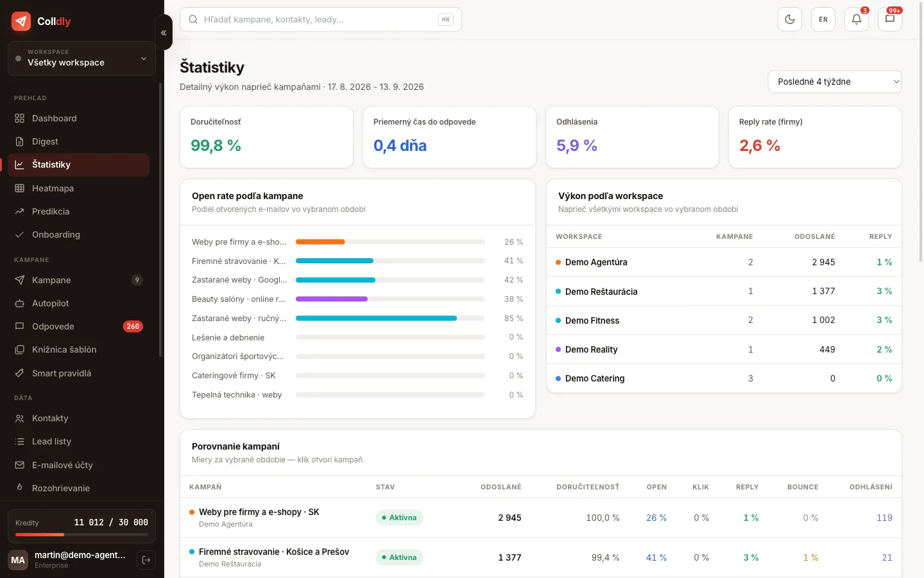The image size is (924, 578).
Task: Open Kampane in the sidebar
Action: tap(78, 280)
